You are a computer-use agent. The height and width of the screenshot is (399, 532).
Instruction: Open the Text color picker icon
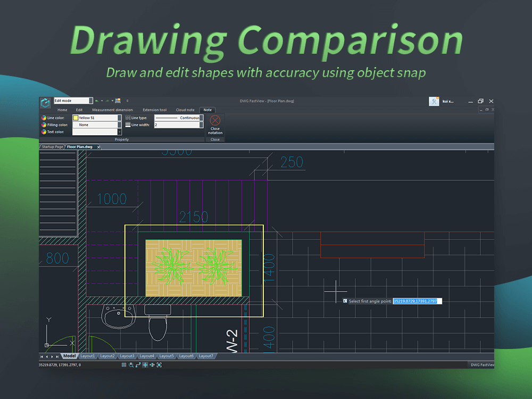pos(45,131)
